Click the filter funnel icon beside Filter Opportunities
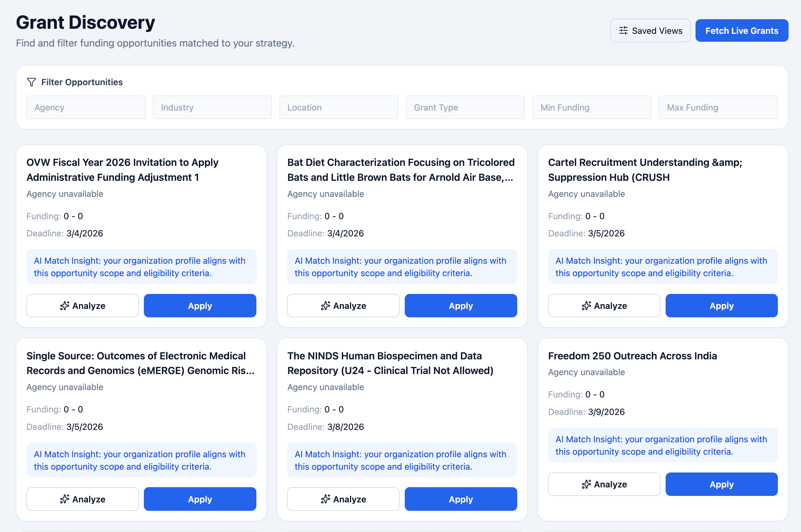Image resolution: width=801 pixels, height=532 pixels. [x=31, y=82]
